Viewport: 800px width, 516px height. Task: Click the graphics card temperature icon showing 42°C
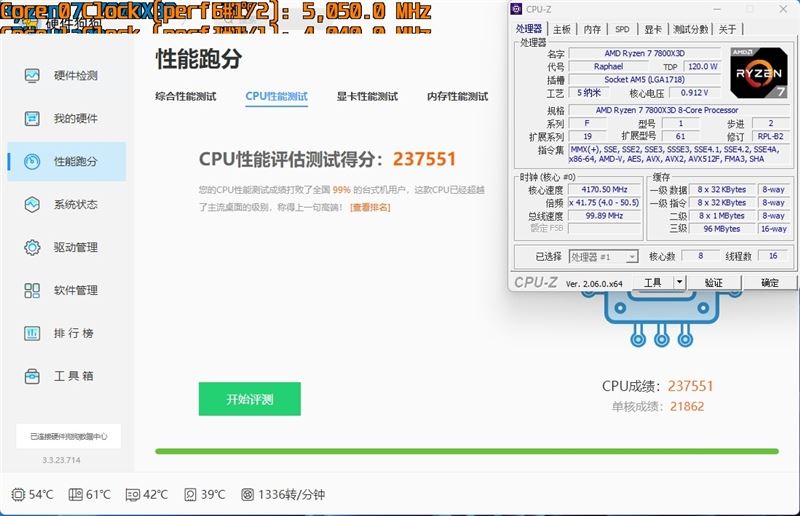(x=133, y=494)
